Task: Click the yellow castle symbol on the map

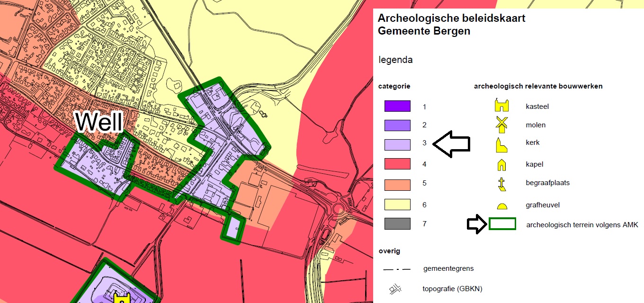Action: [122, 298]
